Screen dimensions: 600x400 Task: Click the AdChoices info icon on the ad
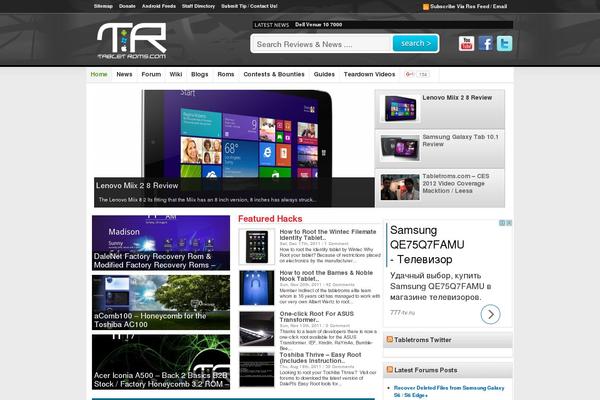(502, 223)
